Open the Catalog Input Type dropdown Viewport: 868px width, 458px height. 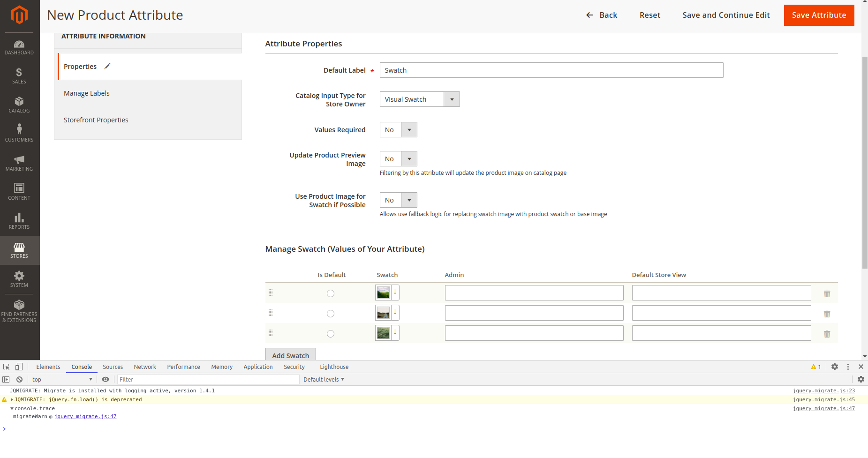(x=451, y=99)
